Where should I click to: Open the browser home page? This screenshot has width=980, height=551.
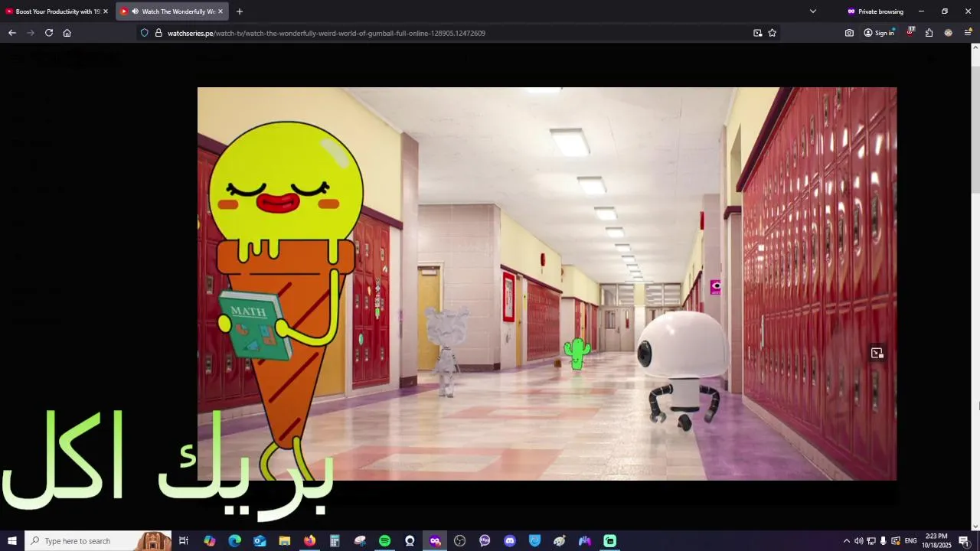pyautogui.click(x=67, y=33)
